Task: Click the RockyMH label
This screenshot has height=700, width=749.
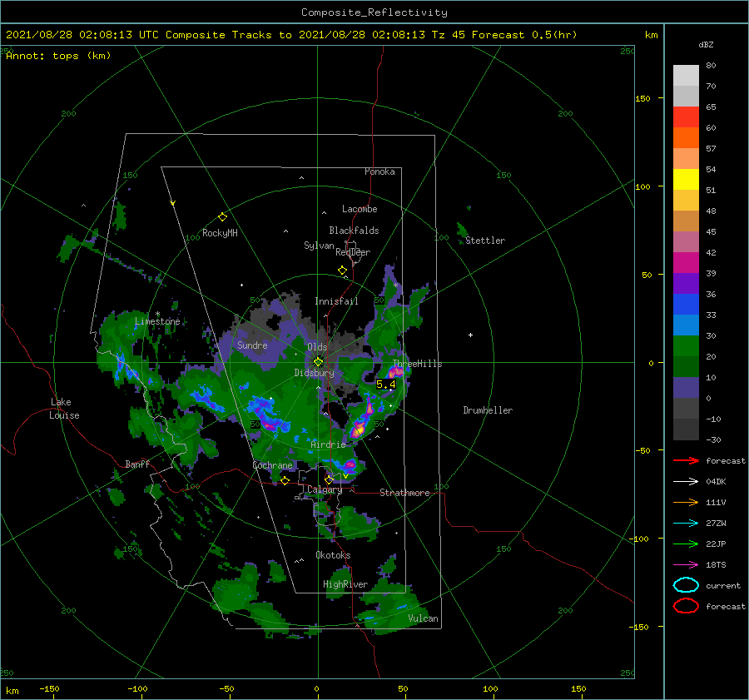Action: pyautogui.click(x=220, y=233)
